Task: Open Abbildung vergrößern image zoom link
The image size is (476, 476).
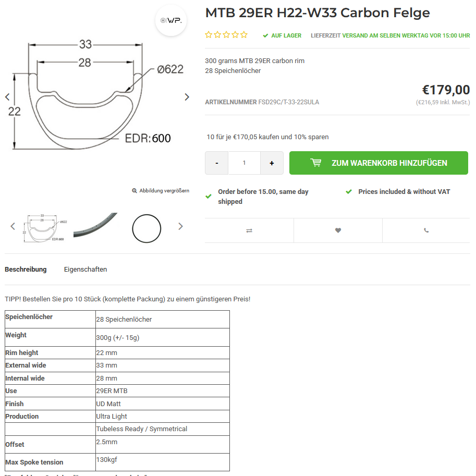Action: click(x=161, y=191)
